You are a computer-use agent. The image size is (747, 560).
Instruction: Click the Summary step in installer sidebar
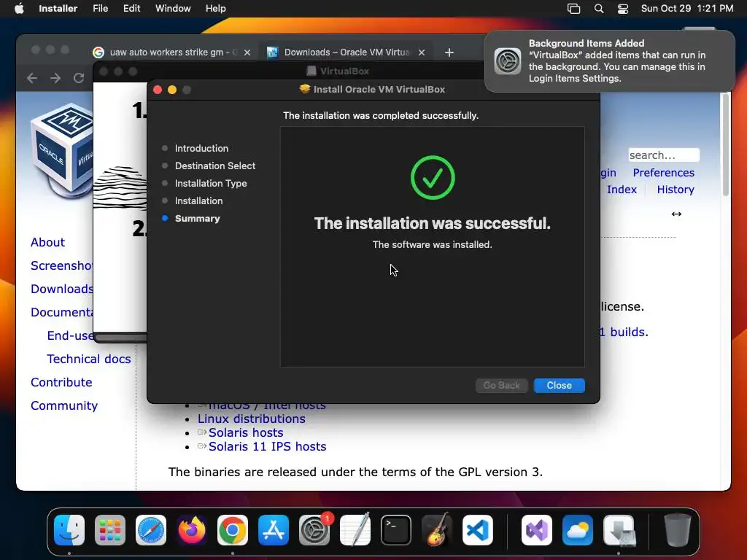tap(197, 218)
